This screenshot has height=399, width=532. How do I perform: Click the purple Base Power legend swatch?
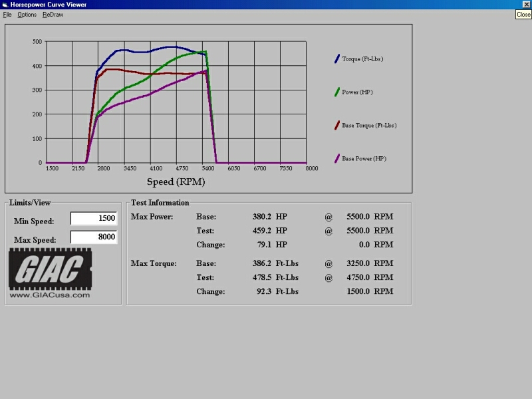pos(337,158)
